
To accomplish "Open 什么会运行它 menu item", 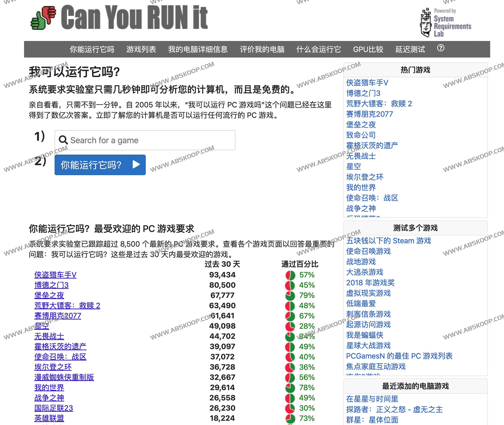I will pyautogui.click(x=319, y=49).
